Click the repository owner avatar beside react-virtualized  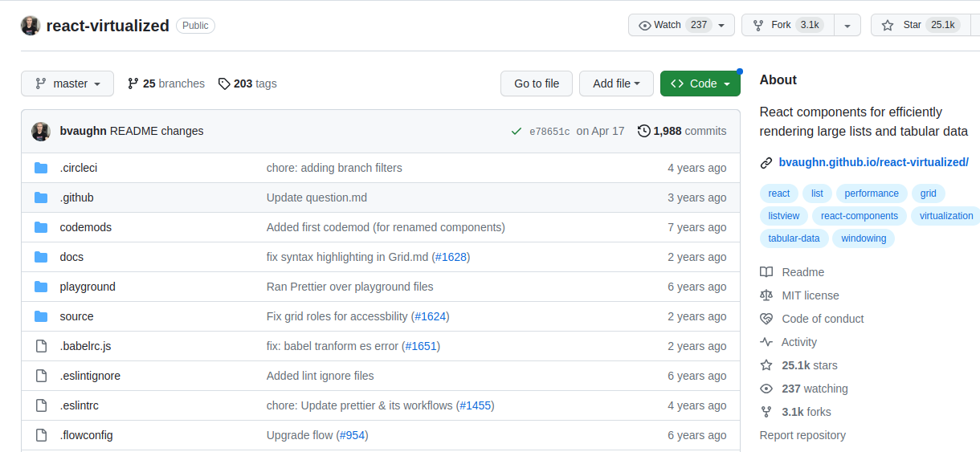tap(31, 25)
